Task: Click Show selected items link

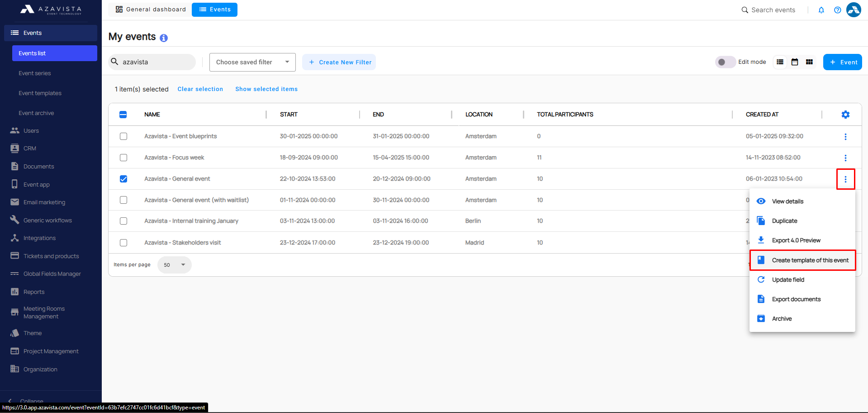Action: (266, 89)
